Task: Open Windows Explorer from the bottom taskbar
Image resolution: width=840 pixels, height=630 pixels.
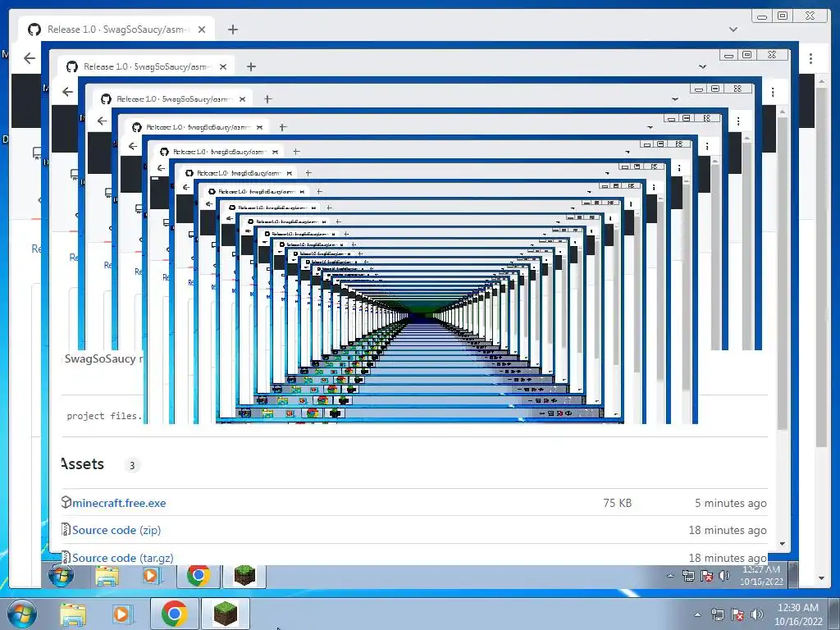Action: (73, 614)
